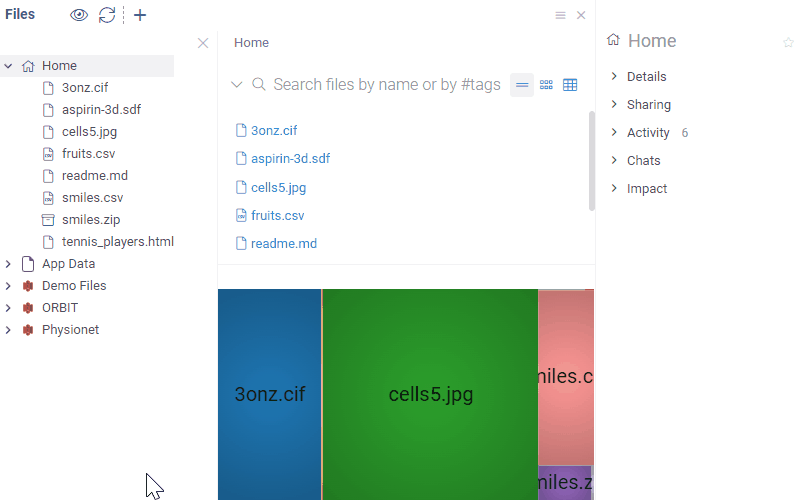Select the green cells5.jpg treemap tile
The width and height of the screenshot is (800, 500).
click(431, 394)
